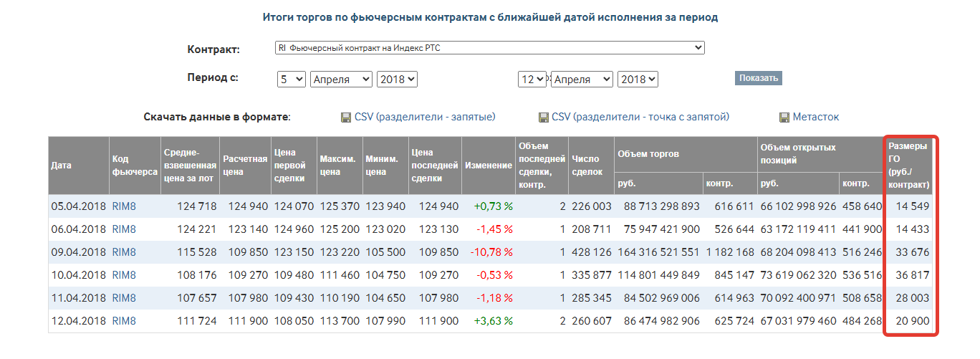Image resolution: width=980 pixels, height=359 pixels.
Task: Open the end year dropdown showing 2018
Action: pos(638,79)
